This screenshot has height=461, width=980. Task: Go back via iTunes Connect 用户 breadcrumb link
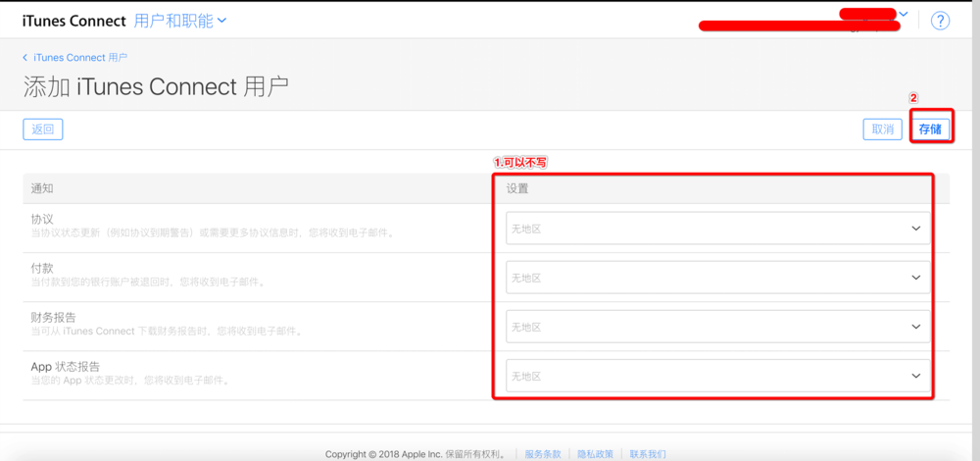pos(80,57)
